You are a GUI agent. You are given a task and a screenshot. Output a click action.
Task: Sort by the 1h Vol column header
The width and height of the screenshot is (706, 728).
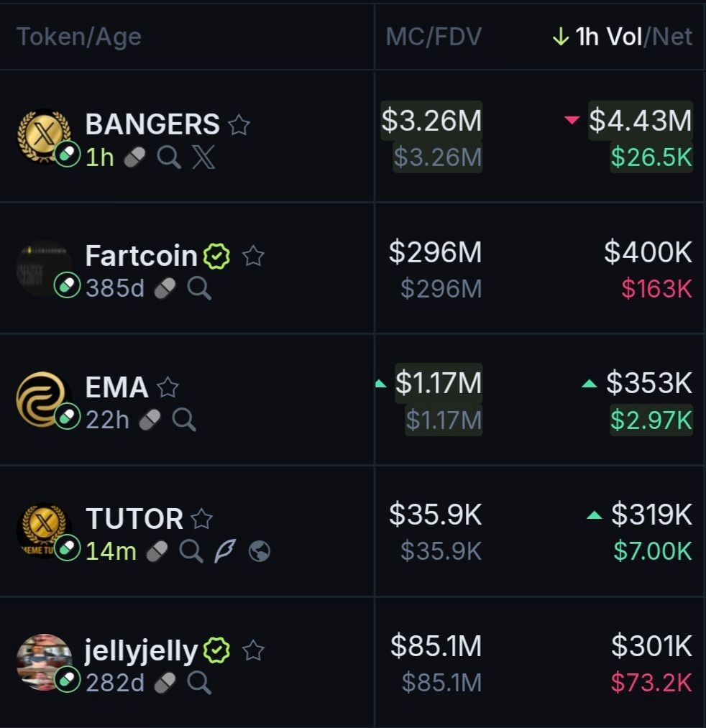pos(608,37)
